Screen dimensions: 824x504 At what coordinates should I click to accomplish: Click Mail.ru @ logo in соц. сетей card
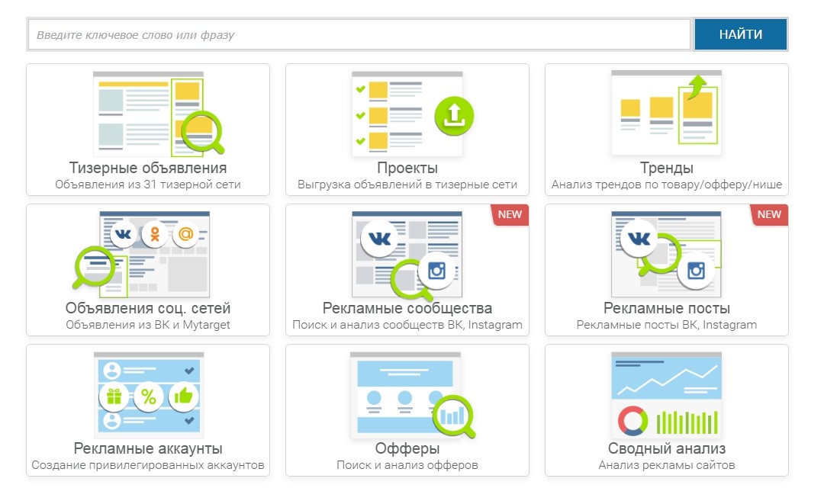(185, 233)
